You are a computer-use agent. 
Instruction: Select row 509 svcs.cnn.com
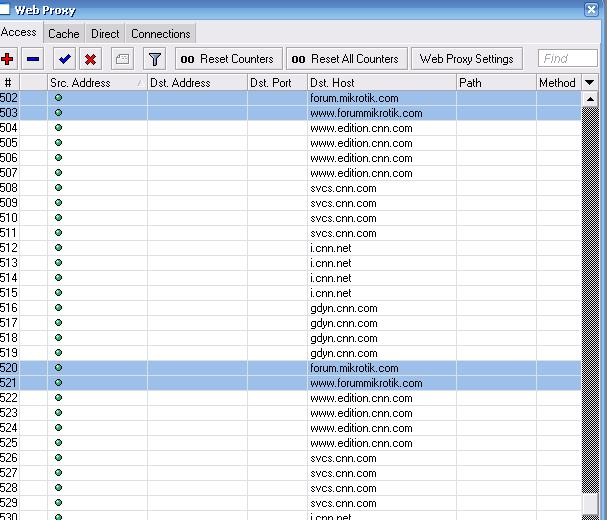[x=290, y=203]
